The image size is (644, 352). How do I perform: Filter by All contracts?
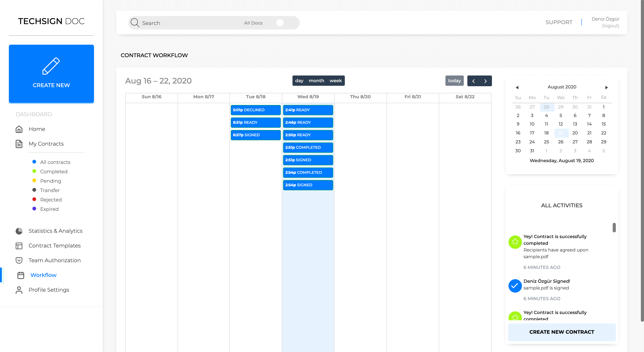[x=55, y=162]
